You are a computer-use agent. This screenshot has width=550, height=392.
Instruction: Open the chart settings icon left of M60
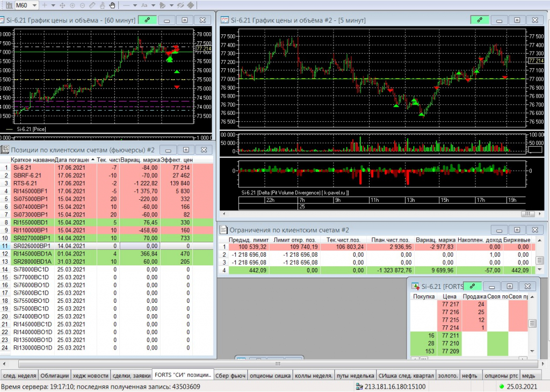click(x=9, y=5)
